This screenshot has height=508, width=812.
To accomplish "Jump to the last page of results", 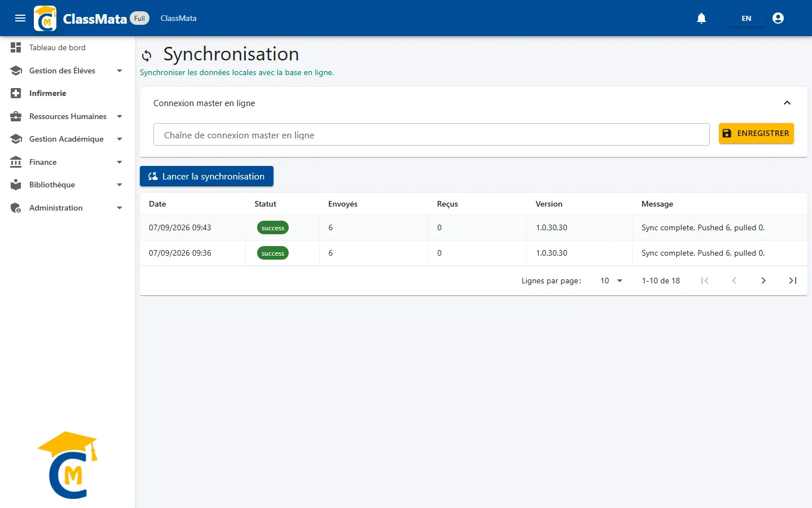I will point(793,281).
